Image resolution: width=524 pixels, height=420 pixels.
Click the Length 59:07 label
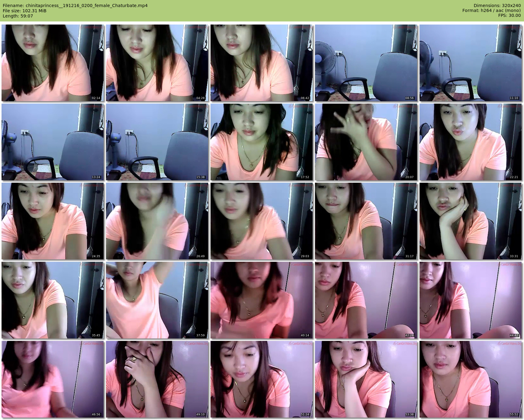(18, 16)
